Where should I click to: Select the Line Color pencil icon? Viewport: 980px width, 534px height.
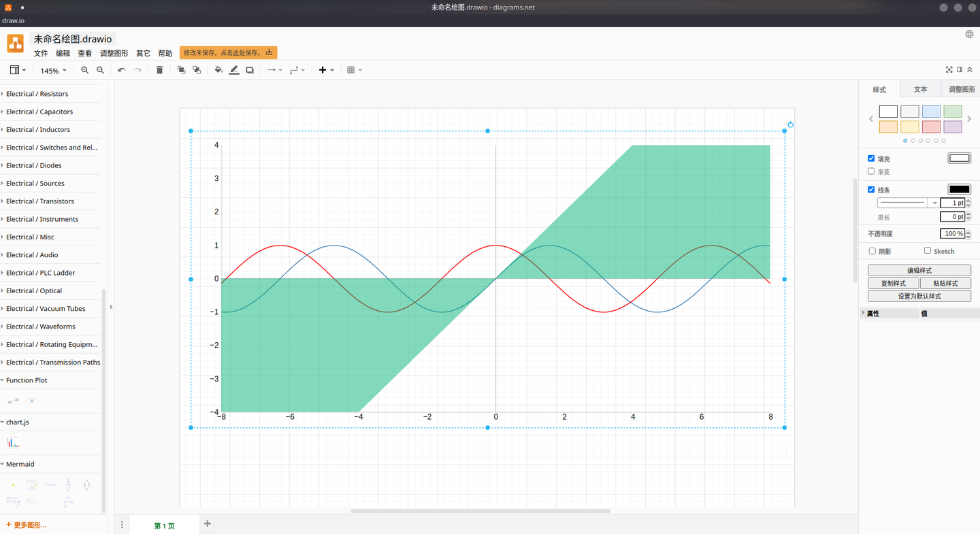(234, 70)
